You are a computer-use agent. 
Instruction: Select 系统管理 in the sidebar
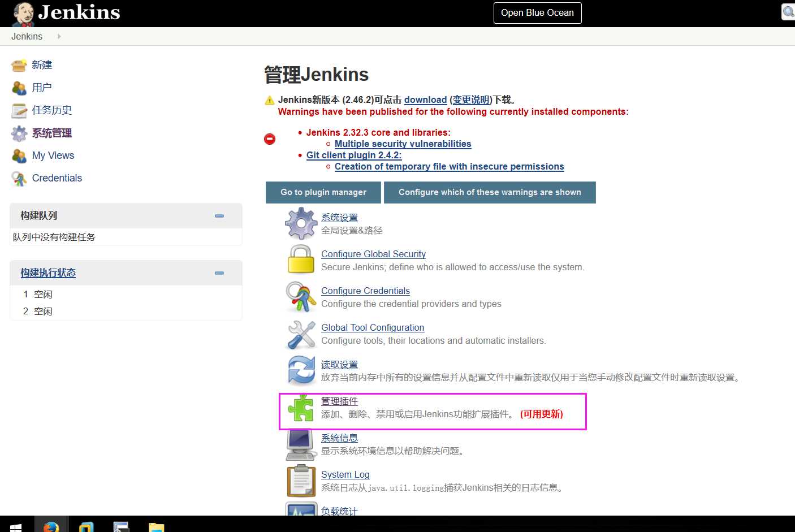point(52,133)
